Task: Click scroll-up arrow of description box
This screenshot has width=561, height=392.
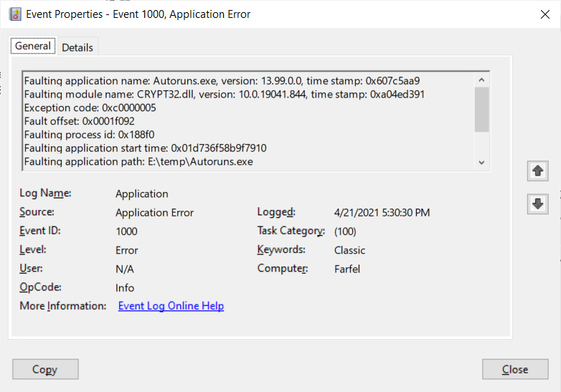Action: point(481,80)
